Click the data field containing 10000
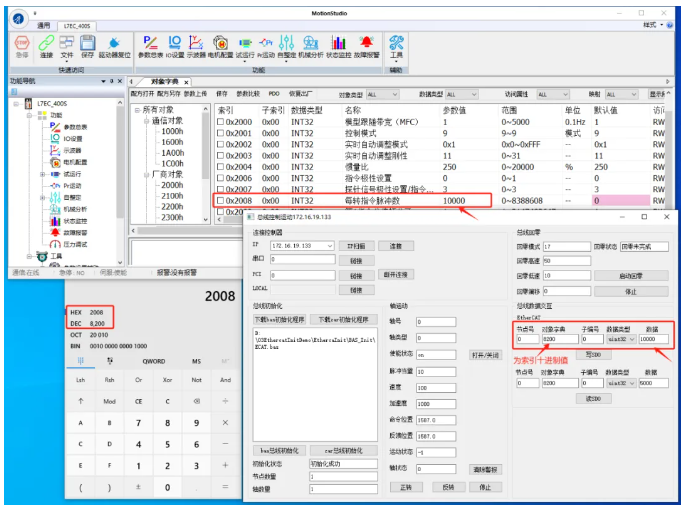 (653, 339)
